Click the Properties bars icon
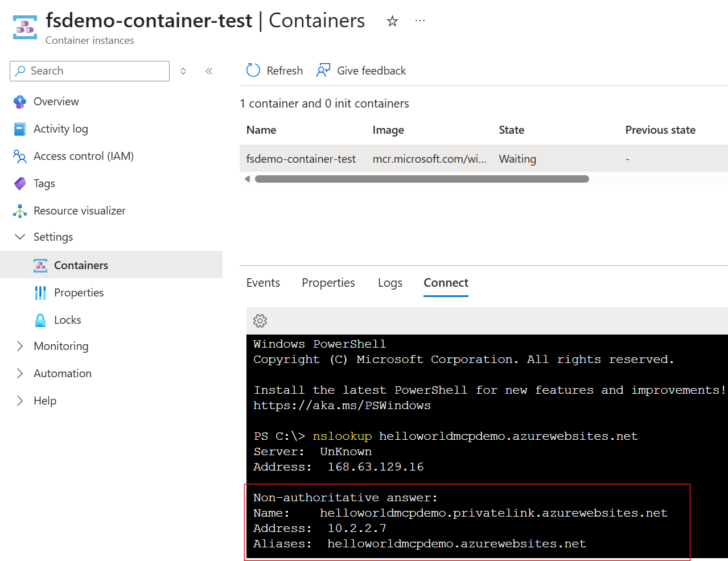This screenshot has height=561, width=728. coord(40,292)
